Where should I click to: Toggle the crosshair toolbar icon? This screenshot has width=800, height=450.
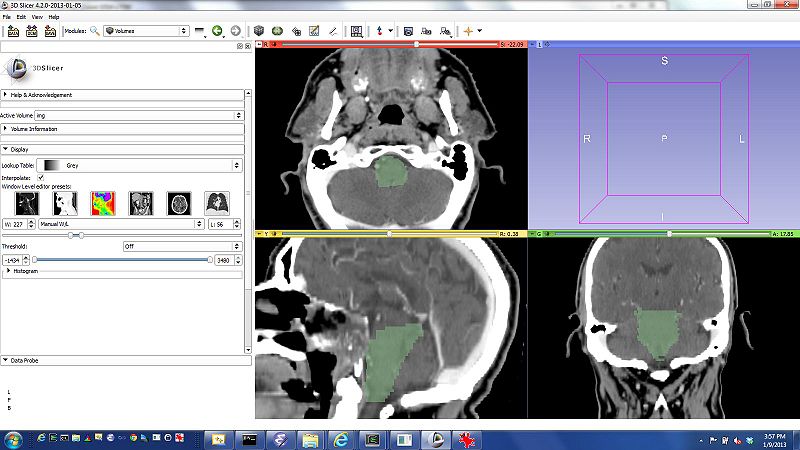point(467,31)
